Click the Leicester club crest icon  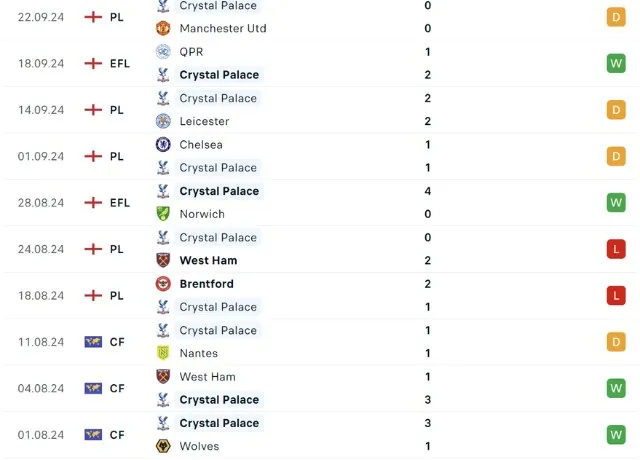click(x=163, y=121)
